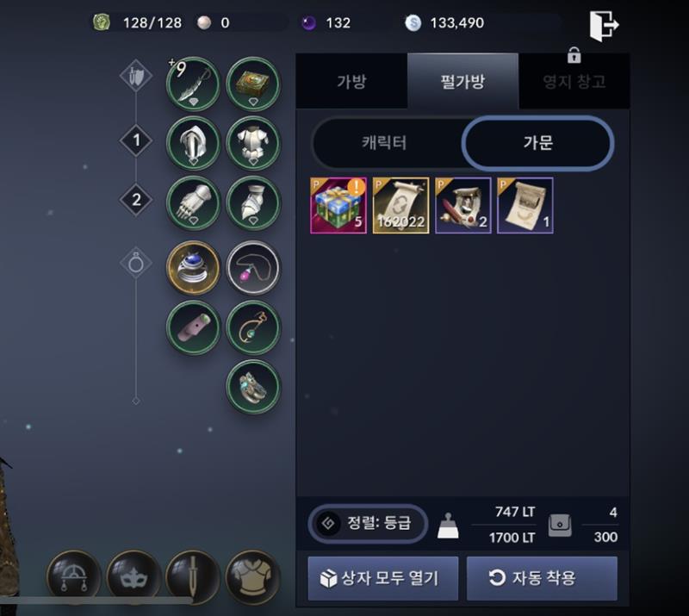
Task: Select the blue gem ring slot
Action: (193, 267)
